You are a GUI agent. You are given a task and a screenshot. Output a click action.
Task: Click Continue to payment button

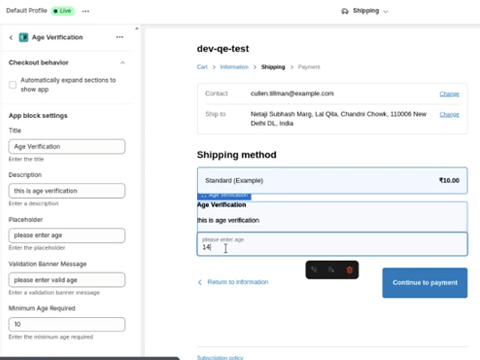point(425,283)
